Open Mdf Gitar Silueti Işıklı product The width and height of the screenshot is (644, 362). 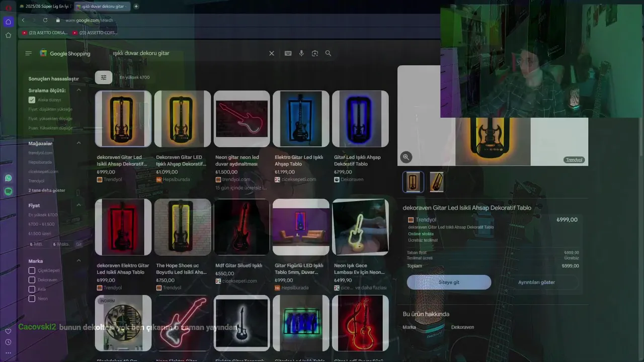click(x=242, y=242)
